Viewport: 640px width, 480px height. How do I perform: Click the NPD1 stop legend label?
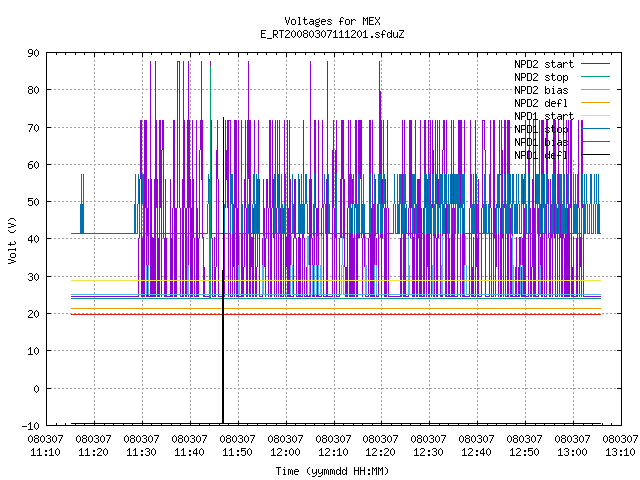[x=541, y=129]
